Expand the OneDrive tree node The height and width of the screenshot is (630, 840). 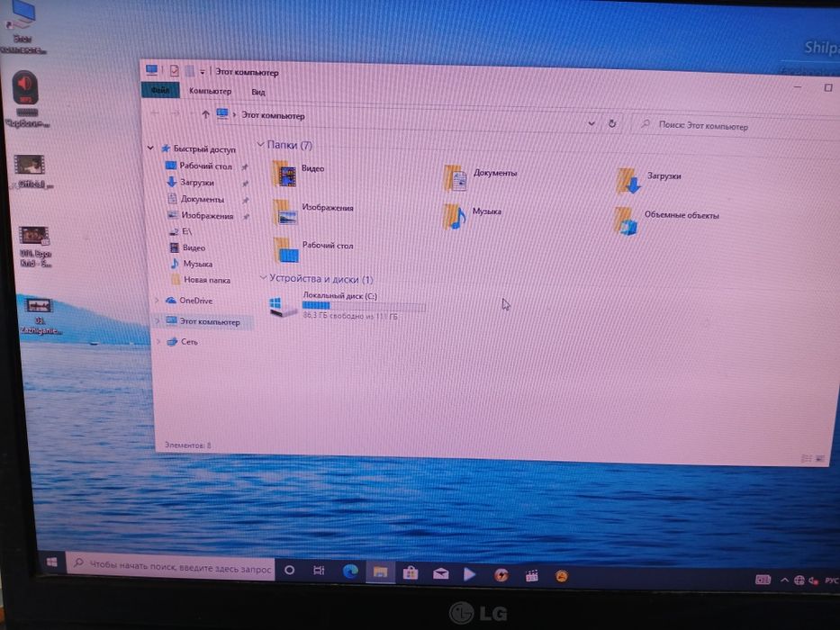(x=158, y=300)
